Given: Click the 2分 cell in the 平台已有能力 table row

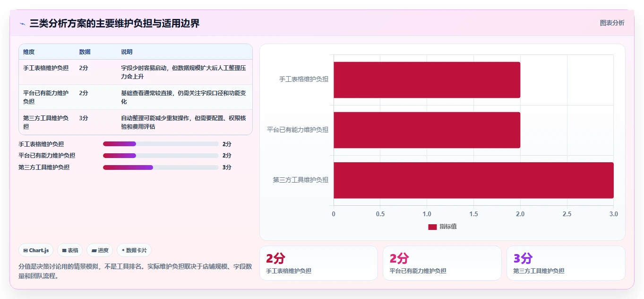Looking at the screenshot, I should pos(84,93).
